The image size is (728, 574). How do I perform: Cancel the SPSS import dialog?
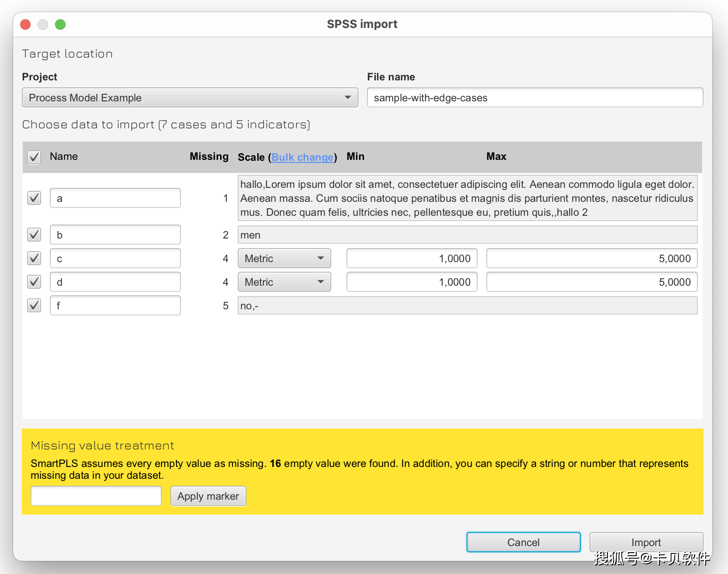[523, 542]
